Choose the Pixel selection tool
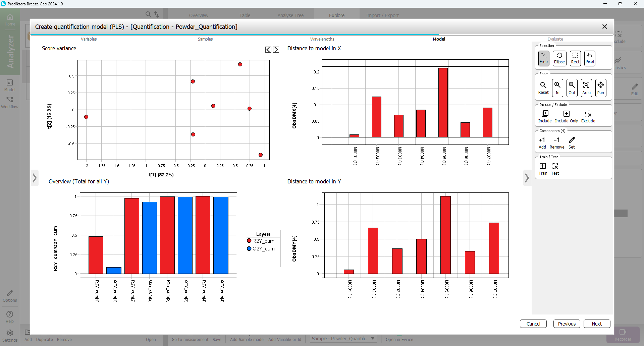 pyautogui.click(x=589, y=58)
